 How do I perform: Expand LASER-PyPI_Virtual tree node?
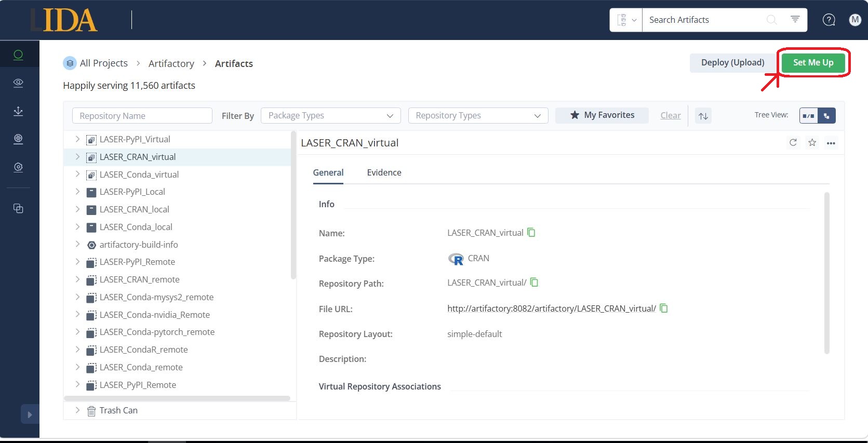coord(77,139)
